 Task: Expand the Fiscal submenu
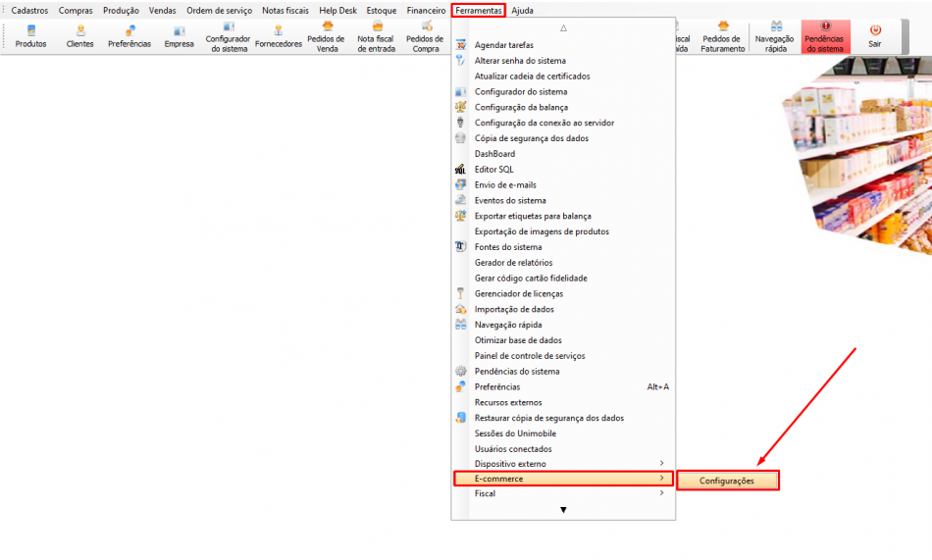click(562, 494)
